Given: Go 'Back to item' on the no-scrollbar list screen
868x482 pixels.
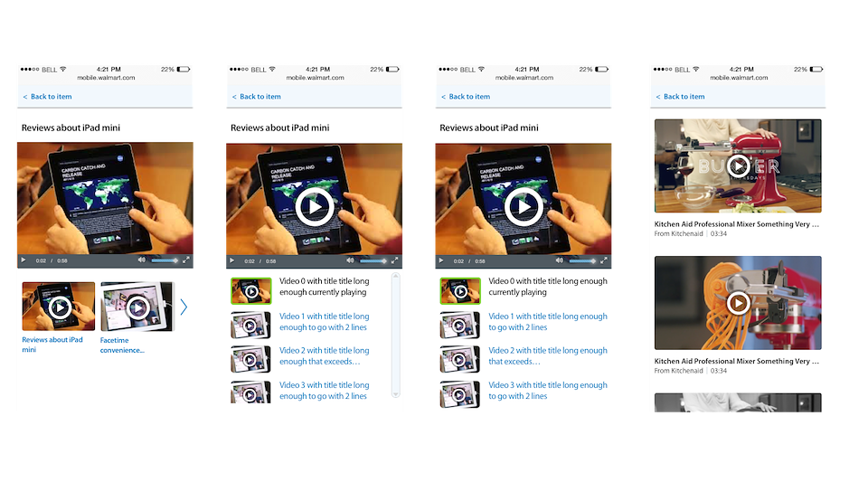Looking at the screenshot, I should click(466, 96).
